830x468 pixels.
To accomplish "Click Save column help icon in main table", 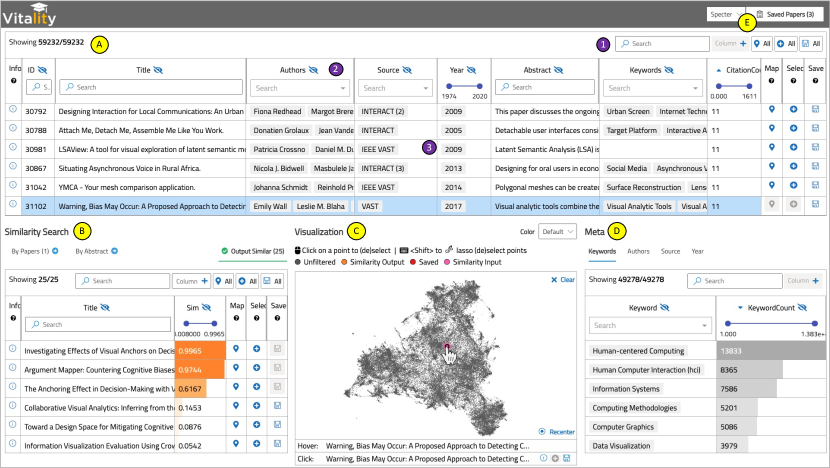I will (x=815, y=81).
